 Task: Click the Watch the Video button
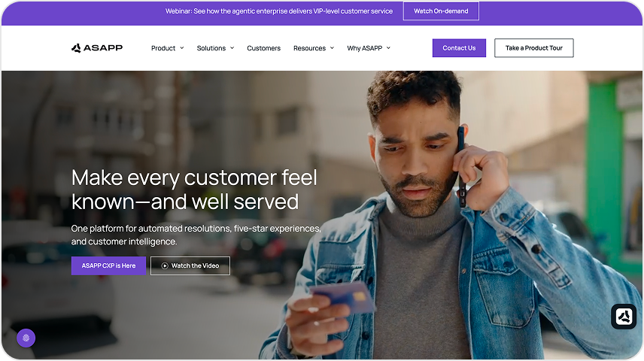tap(190, 265)
